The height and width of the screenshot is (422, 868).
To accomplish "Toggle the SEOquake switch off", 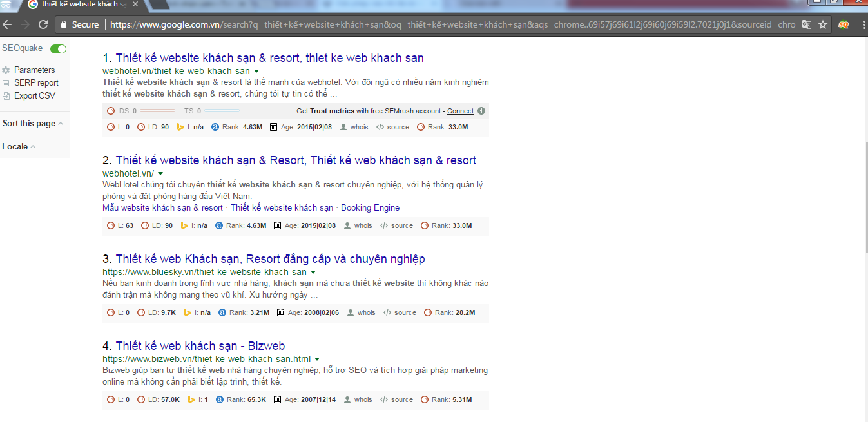I will coord(59,49).
